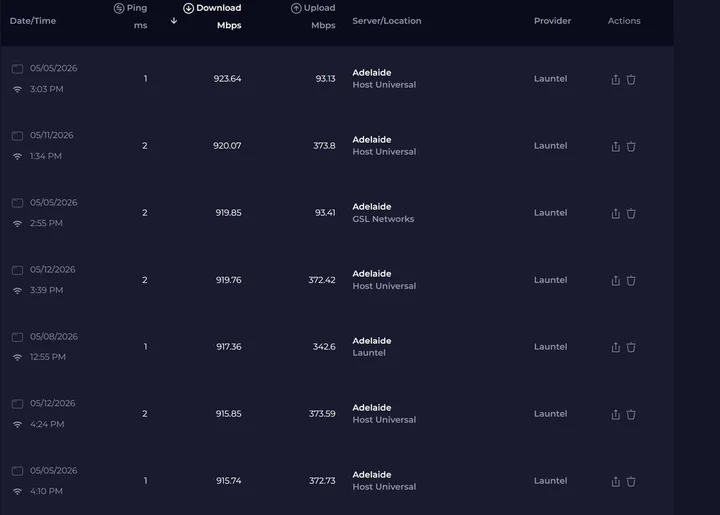Sort by Download Mbps column

point(212,17)
